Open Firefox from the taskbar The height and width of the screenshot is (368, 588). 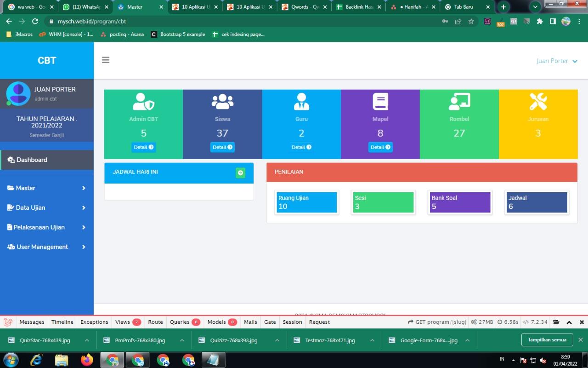coord(87,360)
